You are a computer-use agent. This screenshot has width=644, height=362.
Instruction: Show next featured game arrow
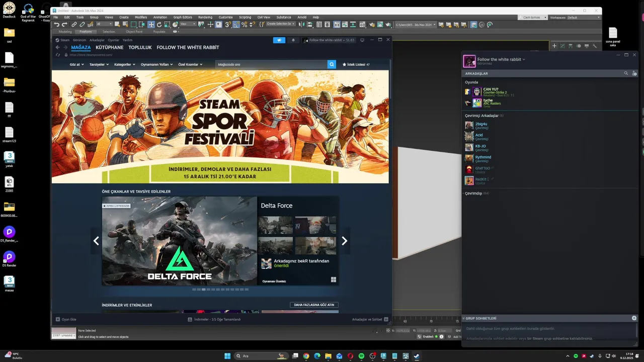[344, 241]
